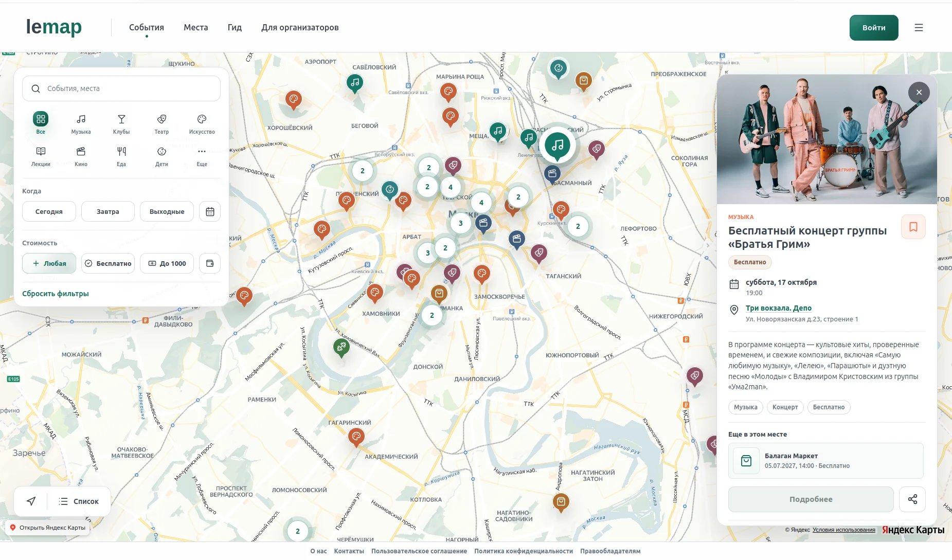The image size is (952, 560).
Task: Click the Войти login button
Action: click(874, 28)
